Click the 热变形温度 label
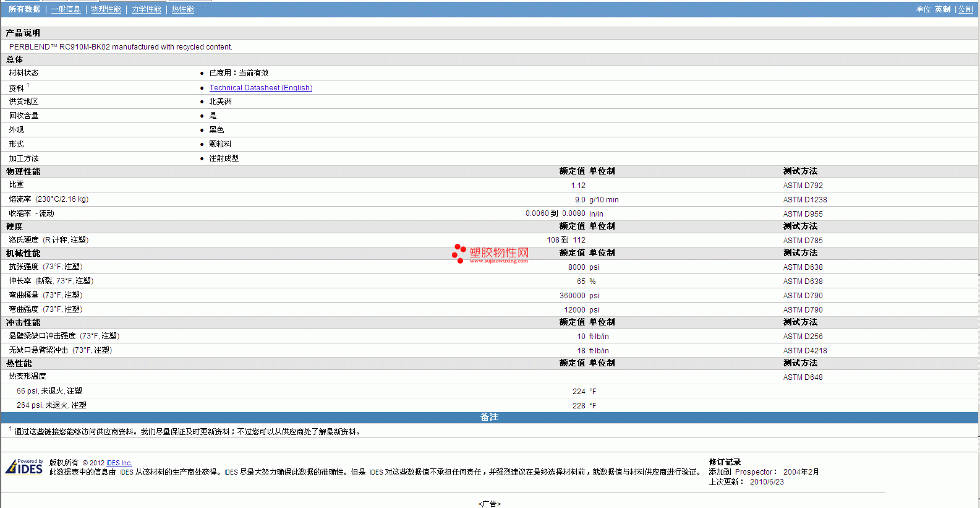 [x=27, y=376]
